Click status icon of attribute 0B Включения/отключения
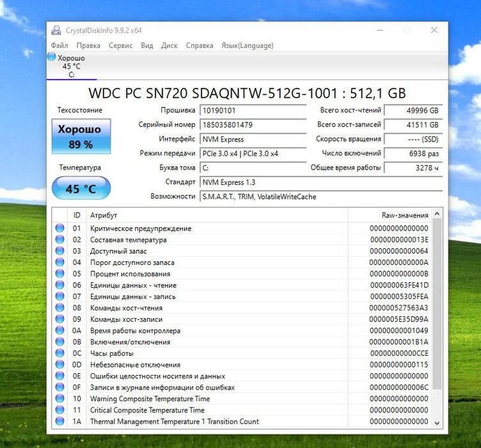Viewport: 481px width, 448px height. pos(60,342)
